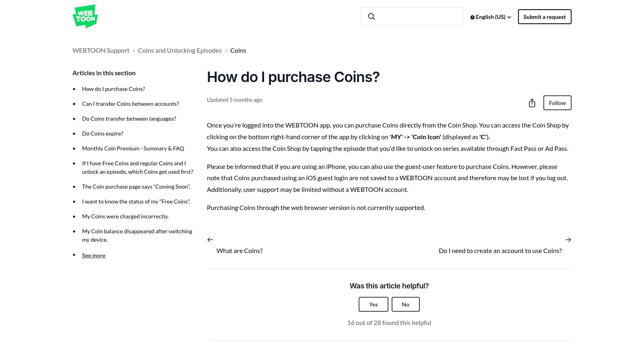Vote Yes for article helpfulness
Viewport: 644px width, 362px height.
pyautogui.click(x=373, y=304)
